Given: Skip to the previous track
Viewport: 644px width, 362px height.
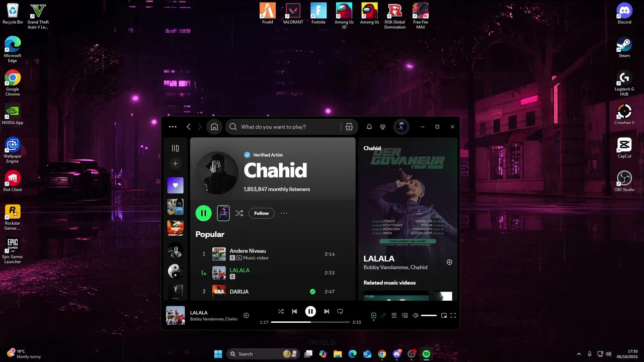Looking at the screenshot, I should click(x=294, y=311).
